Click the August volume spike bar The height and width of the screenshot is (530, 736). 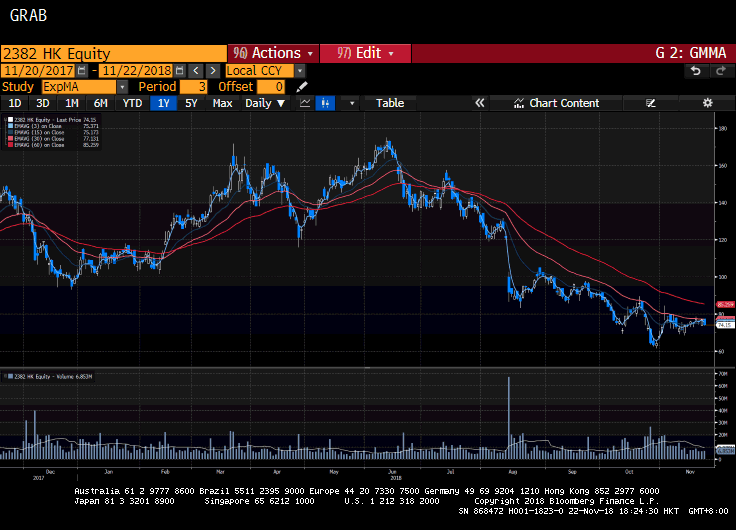pyautogui.click(x=509, y=418)
